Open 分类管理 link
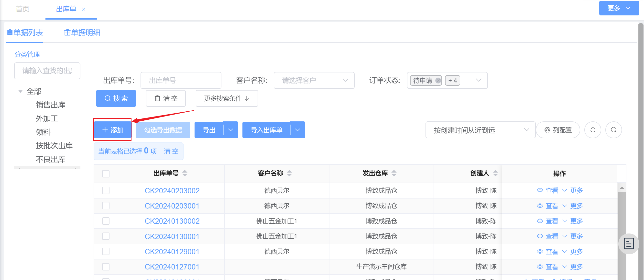Viewport: 644px width, 280px height. (x=27, y=54)
